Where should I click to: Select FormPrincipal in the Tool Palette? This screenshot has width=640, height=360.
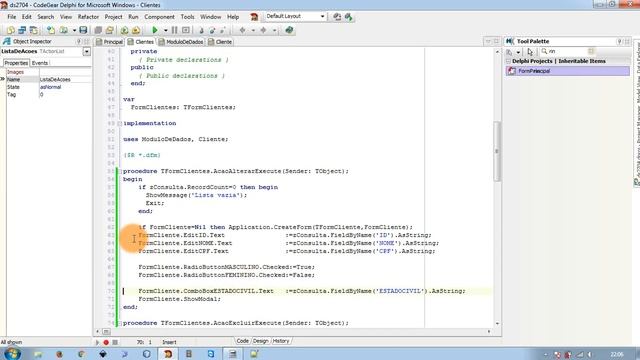568,71
